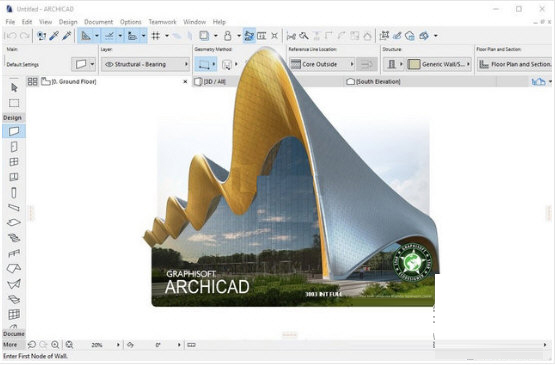Open the File menu

tap(10, 22)
